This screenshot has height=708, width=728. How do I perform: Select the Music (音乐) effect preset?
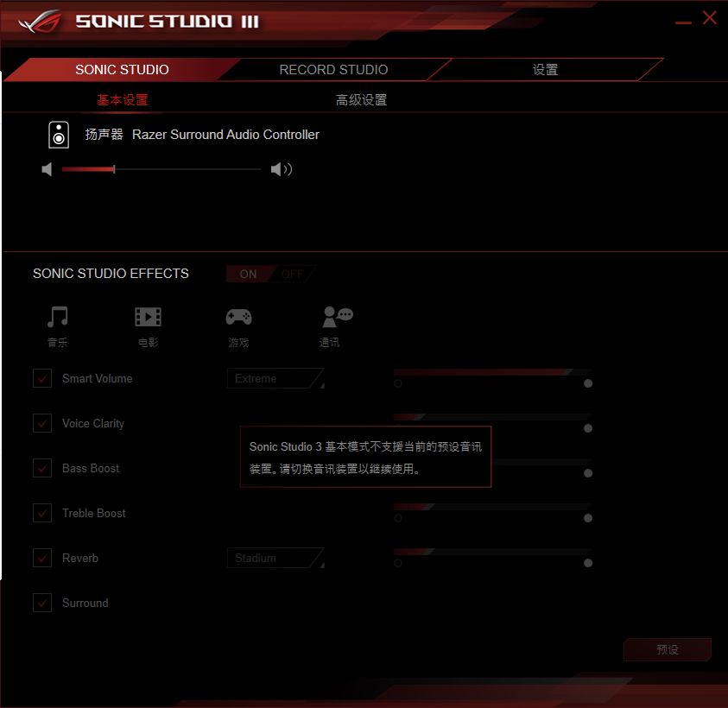[58, 326]
